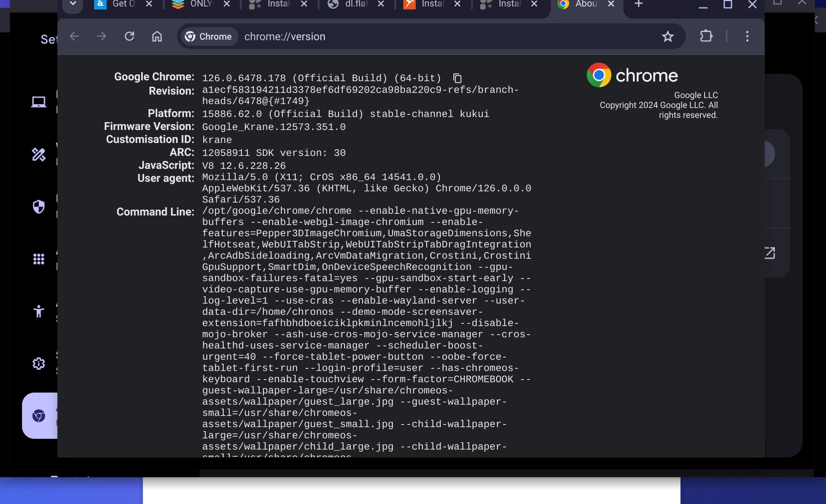Click the Firmware Version value Google_Krane.12573.351.0
Viewport: 826px width, 504px height.
click(274, 127)
